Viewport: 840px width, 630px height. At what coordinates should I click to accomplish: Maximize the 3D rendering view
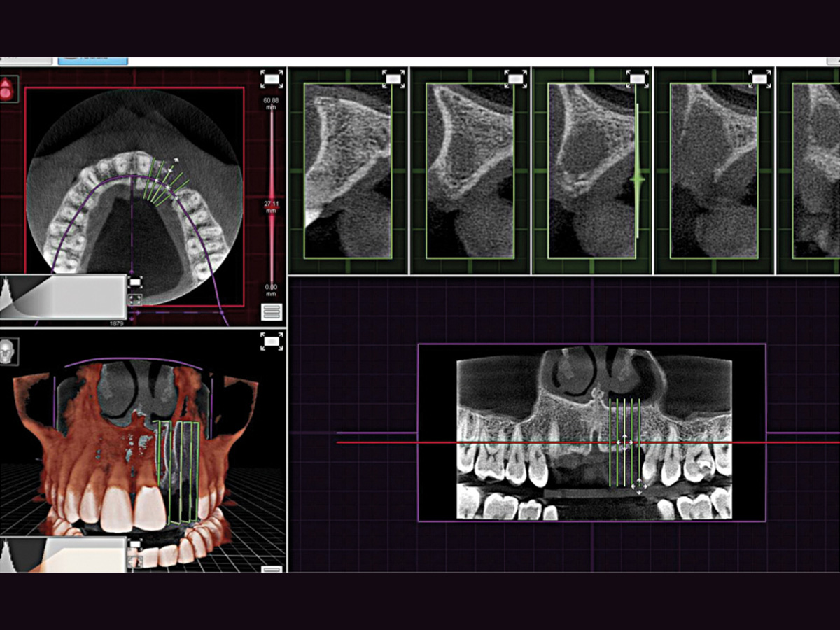[272, 341]
